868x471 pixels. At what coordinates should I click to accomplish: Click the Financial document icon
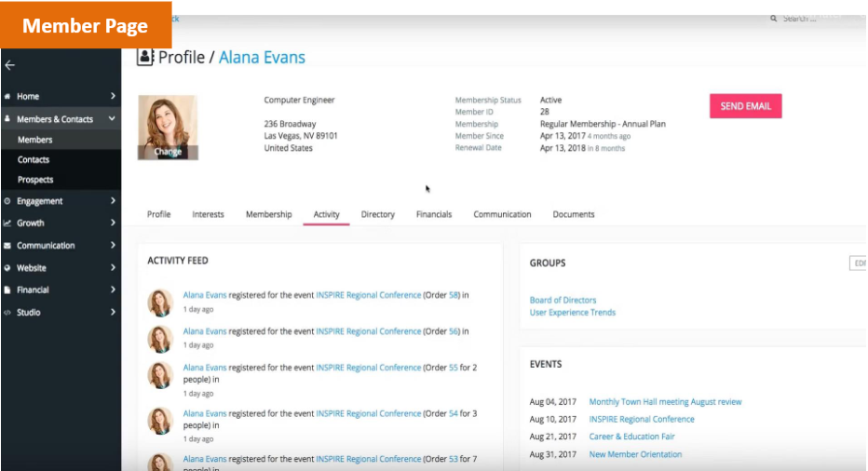click(7, 290)
